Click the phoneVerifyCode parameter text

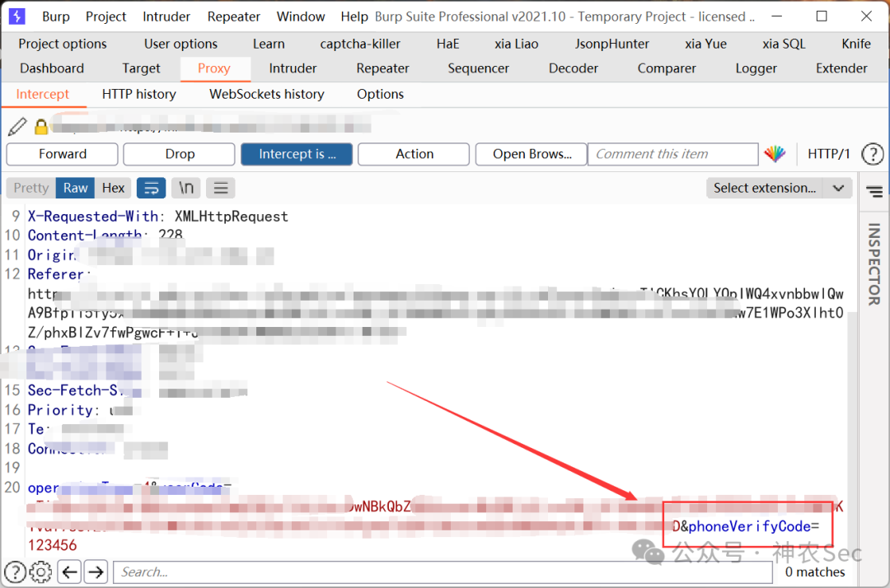click(750, 526)
